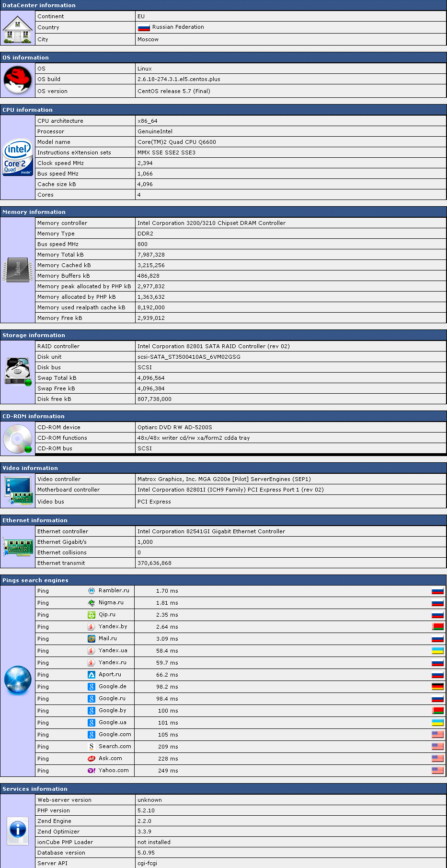
Task: Click the DataCenter house icon
Action: [18, 29]
